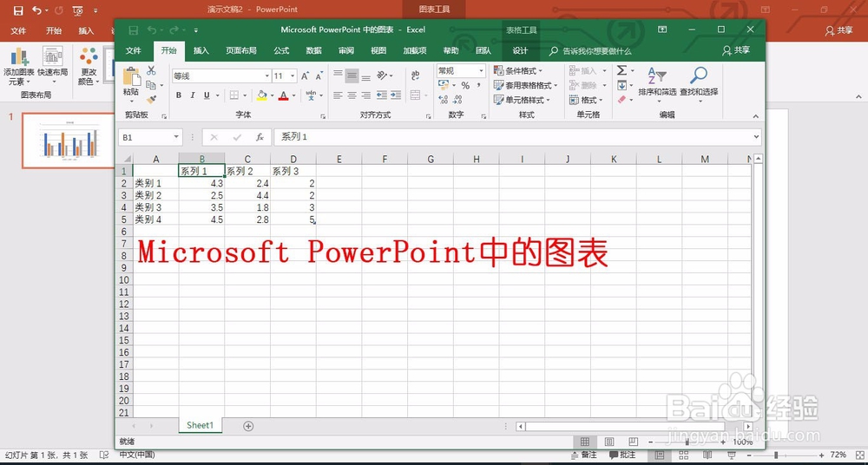Image resolution: width=868 pixels, height=465 pixels.
Task: Click the Decrease Indent icon
Action: (381, 95)
